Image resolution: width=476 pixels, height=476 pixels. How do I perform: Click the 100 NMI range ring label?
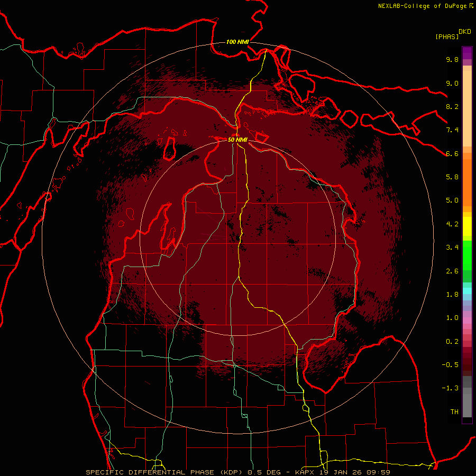pos(237,42)
